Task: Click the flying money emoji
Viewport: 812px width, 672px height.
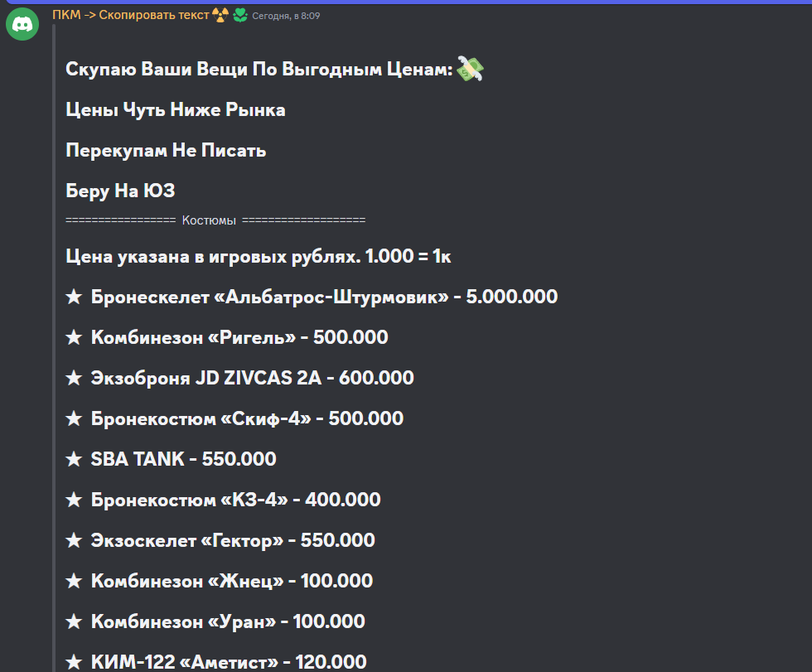Action: click(x=470, y=70)
